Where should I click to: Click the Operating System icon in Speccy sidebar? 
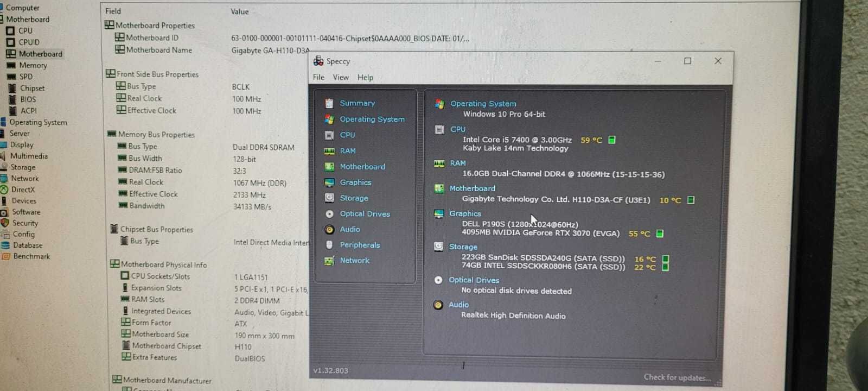pos(329,119)
